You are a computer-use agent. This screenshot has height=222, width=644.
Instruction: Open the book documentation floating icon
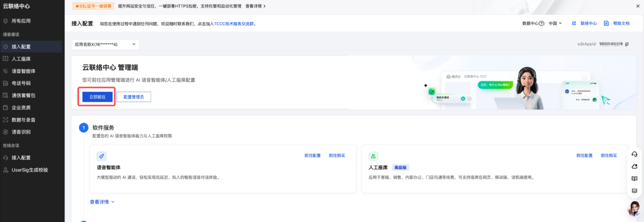pos(634,179)
